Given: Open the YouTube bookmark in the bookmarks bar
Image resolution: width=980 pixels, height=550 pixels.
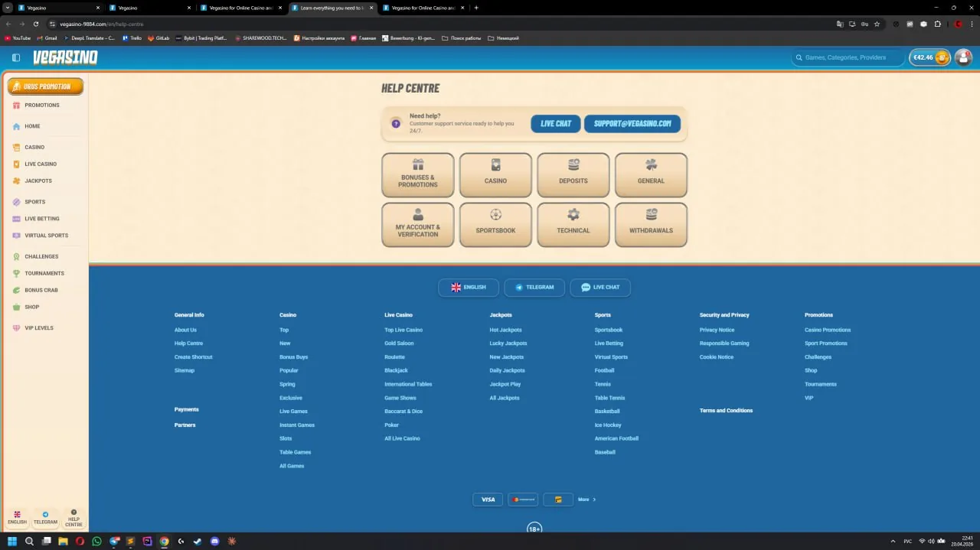Looking at the screenshot, I should pyautogui.click(x=18, y=37).
